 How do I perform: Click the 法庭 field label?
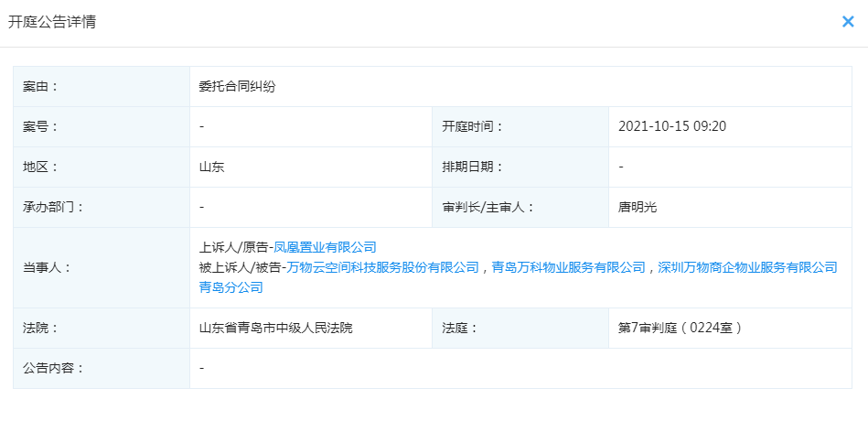459,328
